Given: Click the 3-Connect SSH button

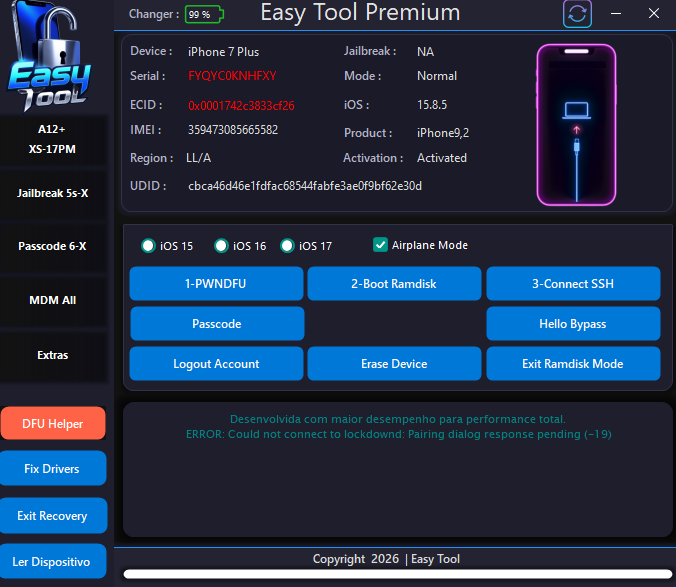Looking at the screenshot, I should point(573,284).
